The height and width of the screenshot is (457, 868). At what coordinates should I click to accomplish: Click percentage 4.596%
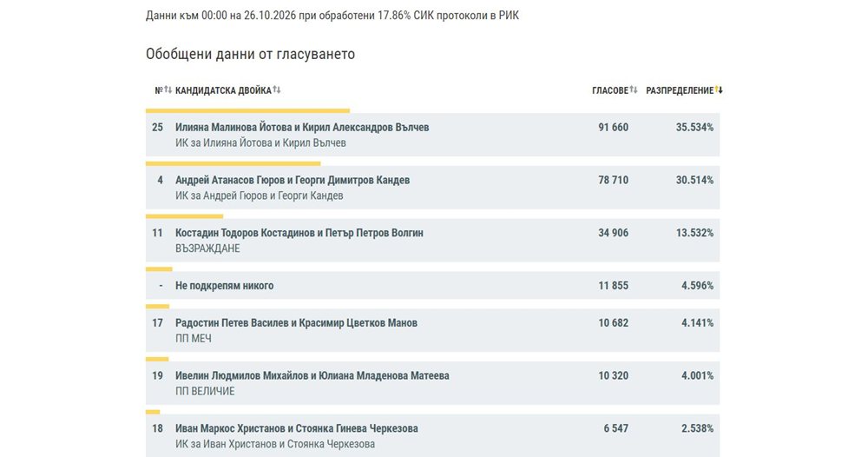[x=698, y=286]
